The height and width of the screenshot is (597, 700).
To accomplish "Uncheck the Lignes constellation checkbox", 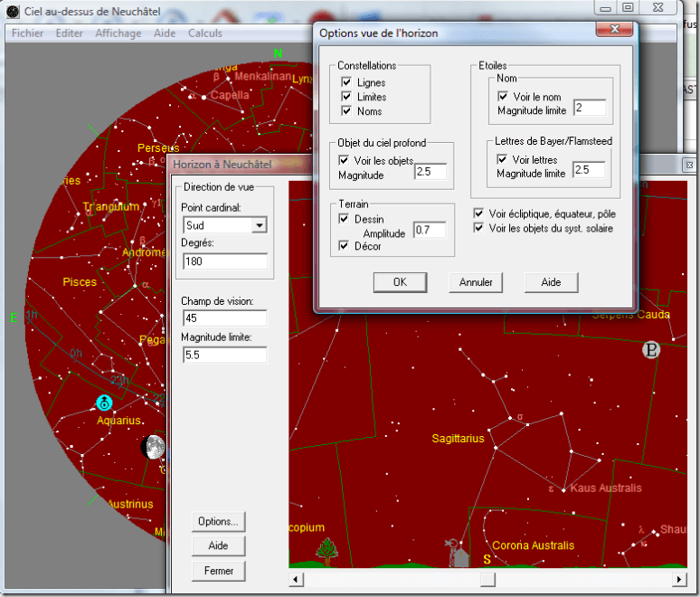I will click(x=346, y=82).
